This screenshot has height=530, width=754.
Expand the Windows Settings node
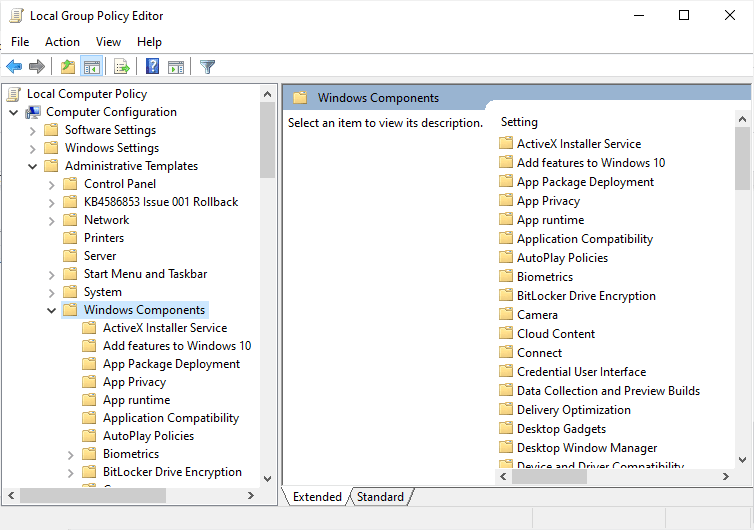pos(33,149)
